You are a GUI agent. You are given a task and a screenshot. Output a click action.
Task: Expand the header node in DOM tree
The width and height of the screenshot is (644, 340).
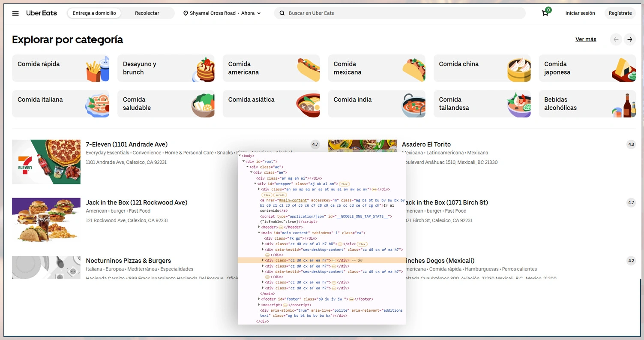pos(259,227)
